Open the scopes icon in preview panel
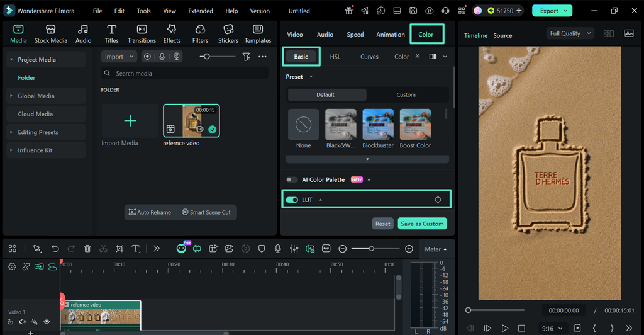Image resolution: width=644 pixels, height=335 pixels. click(629, 33)
